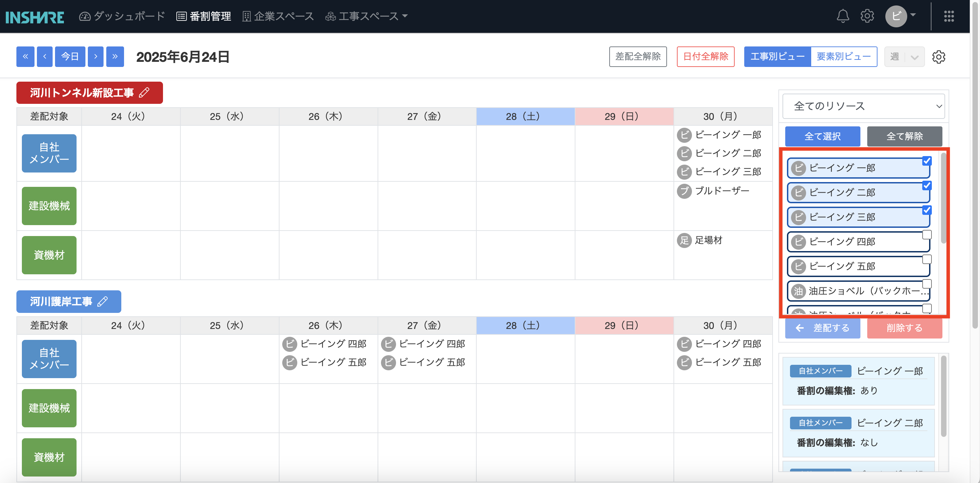Open the 全てのリソース dropdown
This screenshot has height=483, width=980.
[x=863, y=106]
